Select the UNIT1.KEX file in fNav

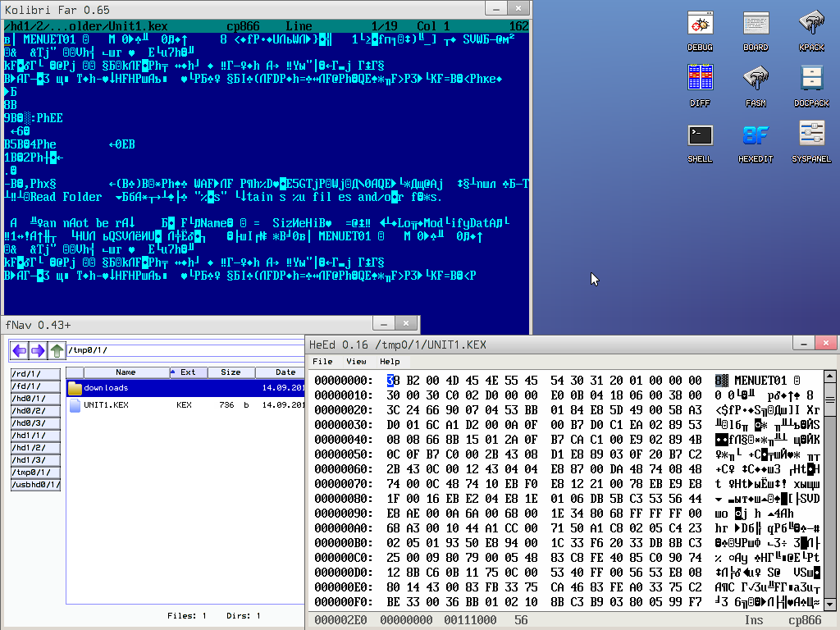coord(106,405)
